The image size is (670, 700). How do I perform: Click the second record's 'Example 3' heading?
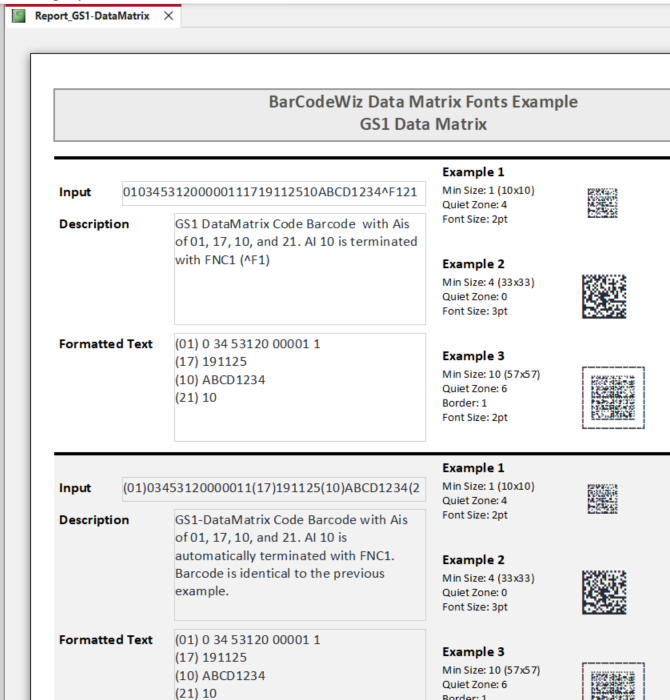pos(473,652)
